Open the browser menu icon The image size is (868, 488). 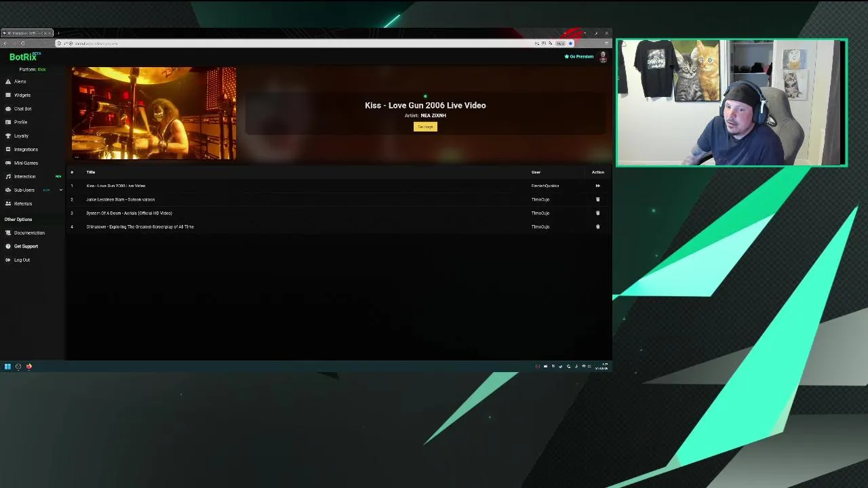(x=606, y=43)
